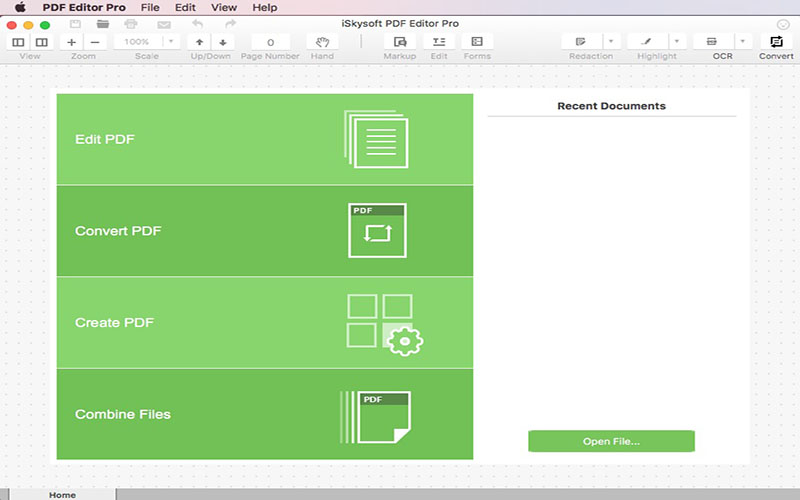Toggle the left sidebar view icon
The image size is (800, 500).
18,42
